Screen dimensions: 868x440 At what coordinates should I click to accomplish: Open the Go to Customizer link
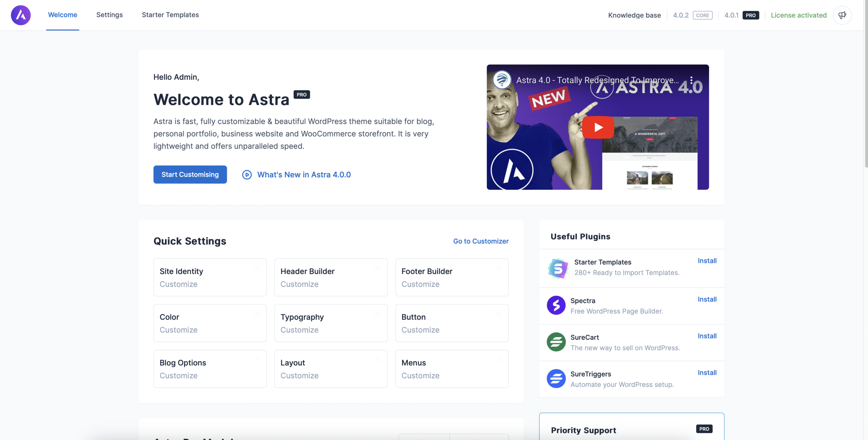click(480, 241)
